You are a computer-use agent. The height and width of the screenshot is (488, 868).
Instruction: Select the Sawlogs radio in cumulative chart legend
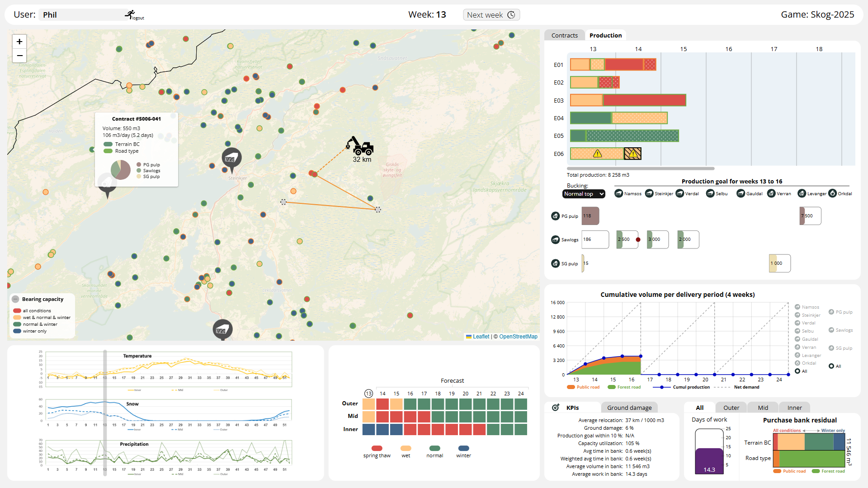tap(831, 330)
